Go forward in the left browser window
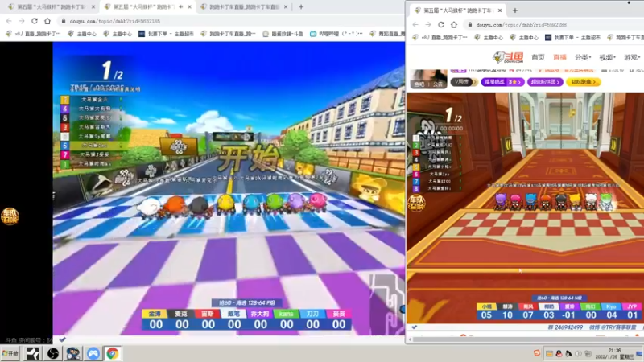 (22, 21)
